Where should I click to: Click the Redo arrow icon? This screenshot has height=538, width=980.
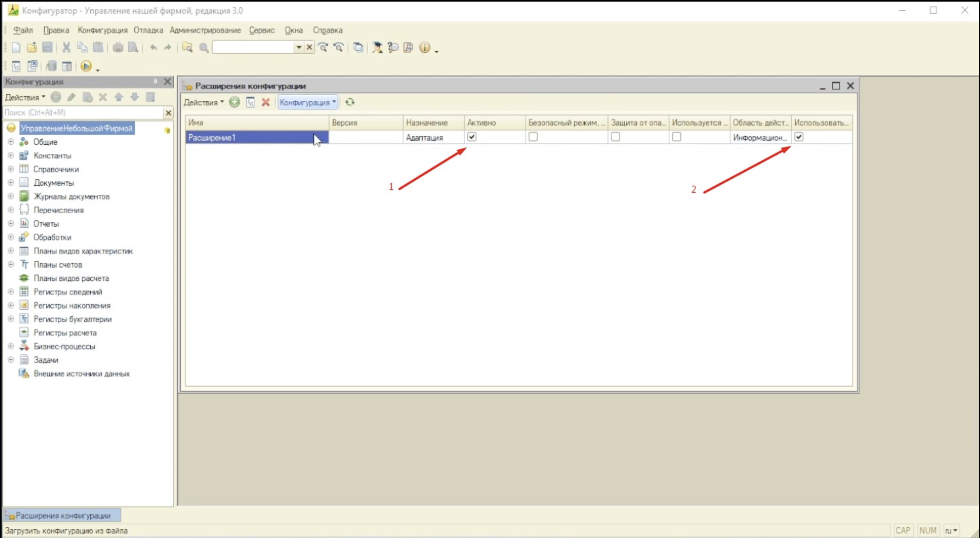pyautogui.click(x=168, y=47)
